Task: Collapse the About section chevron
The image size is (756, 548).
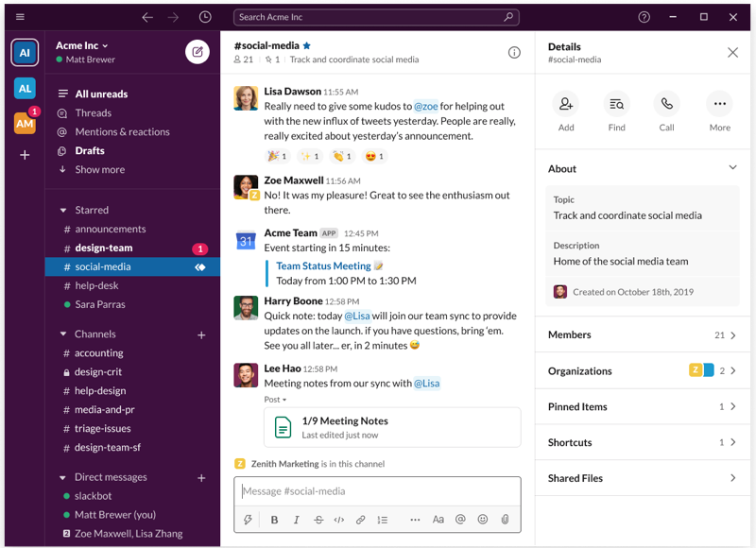Action: [x=732, y=168]
